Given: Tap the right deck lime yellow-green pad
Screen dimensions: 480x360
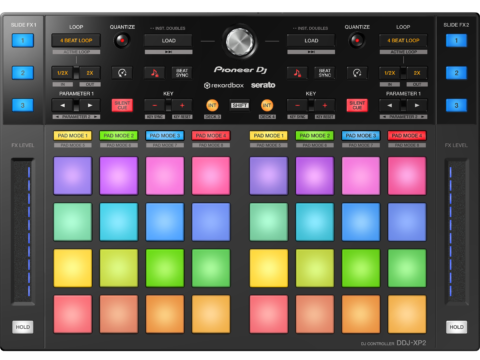Looking at the screenshot, I should pyautogui.click(x=315, y=268).
